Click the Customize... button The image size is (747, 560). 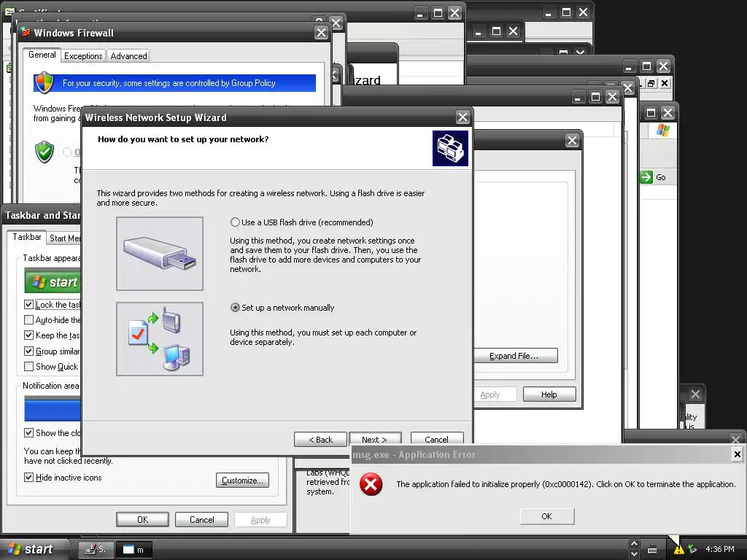pyautogui.click(x=242, y=480)
